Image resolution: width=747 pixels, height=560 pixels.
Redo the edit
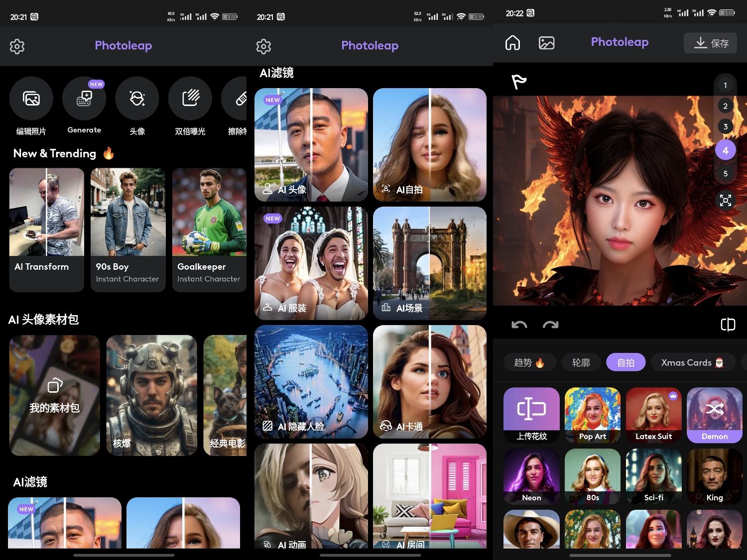550,325
